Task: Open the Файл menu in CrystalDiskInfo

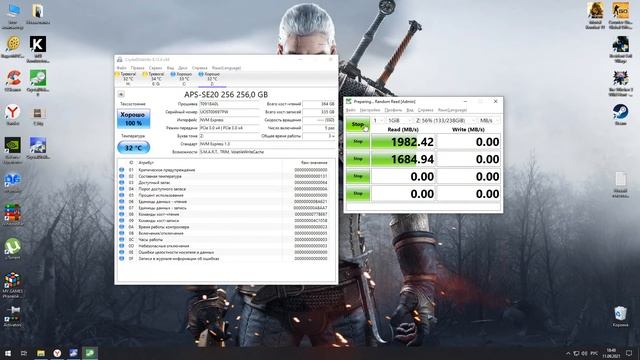Action: (121, 68)
